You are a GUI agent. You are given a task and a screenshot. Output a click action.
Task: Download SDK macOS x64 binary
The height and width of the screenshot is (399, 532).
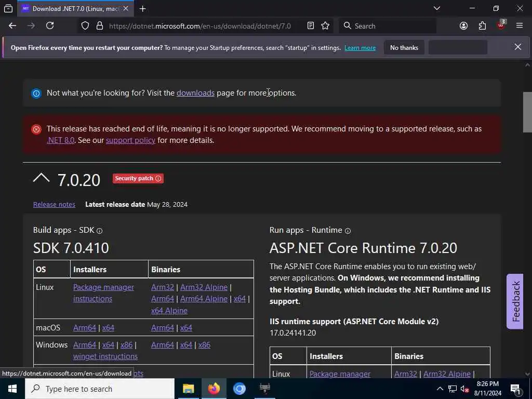(x=187, y=328)
